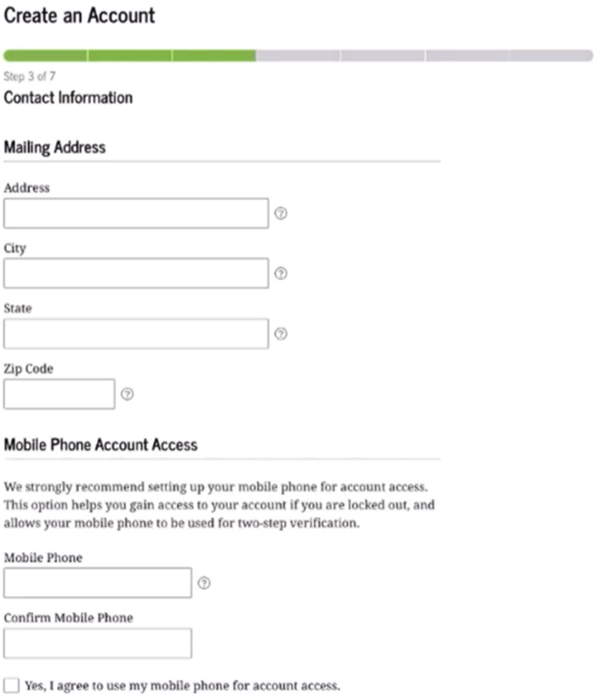Screen dimensions: 613x700
Task: Select the Mobile Phone entry box
Action: (97, 582)
